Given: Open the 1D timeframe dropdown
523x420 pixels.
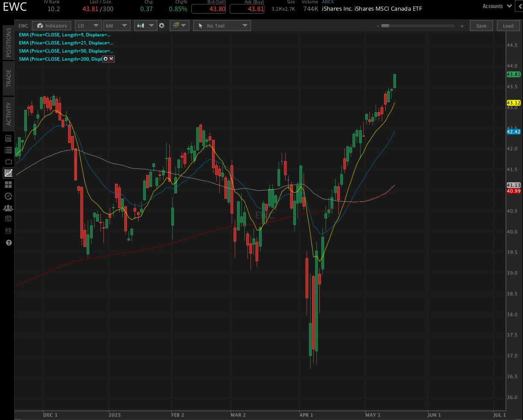Looking at the screenshot, I should (88, 25).
